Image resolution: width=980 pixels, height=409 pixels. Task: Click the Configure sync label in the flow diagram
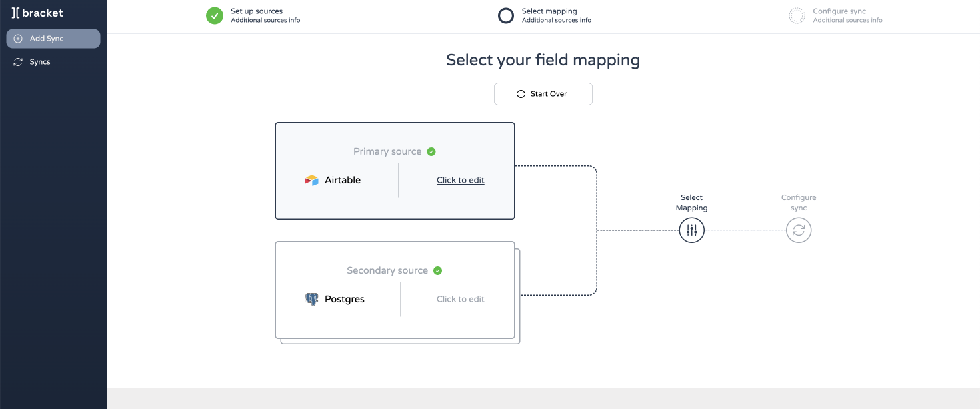click(799, 203)
